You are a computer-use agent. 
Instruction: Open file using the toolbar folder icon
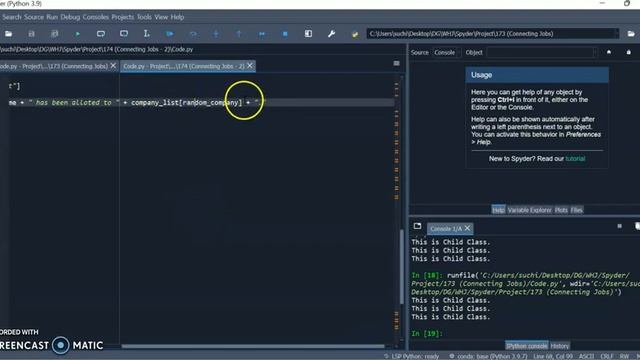click(x=8, y=34)
